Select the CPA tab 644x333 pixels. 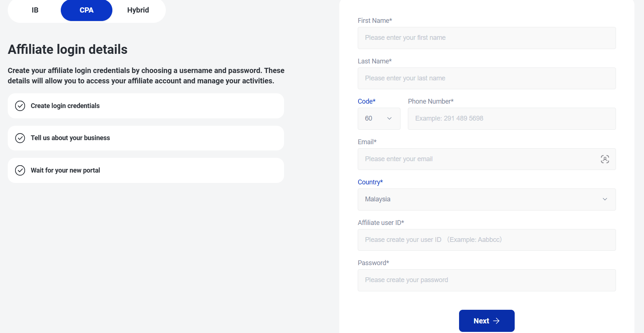87,10
